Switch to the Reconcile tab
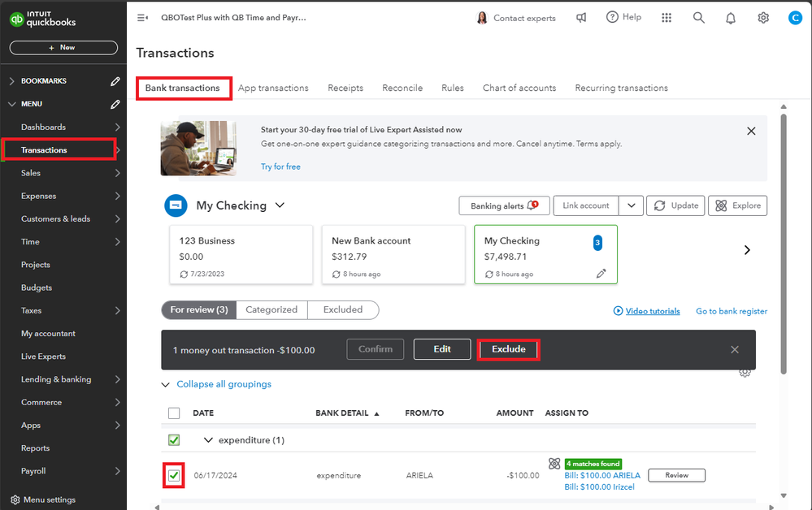Screen dimensions: 812x510 pos(402,88)
